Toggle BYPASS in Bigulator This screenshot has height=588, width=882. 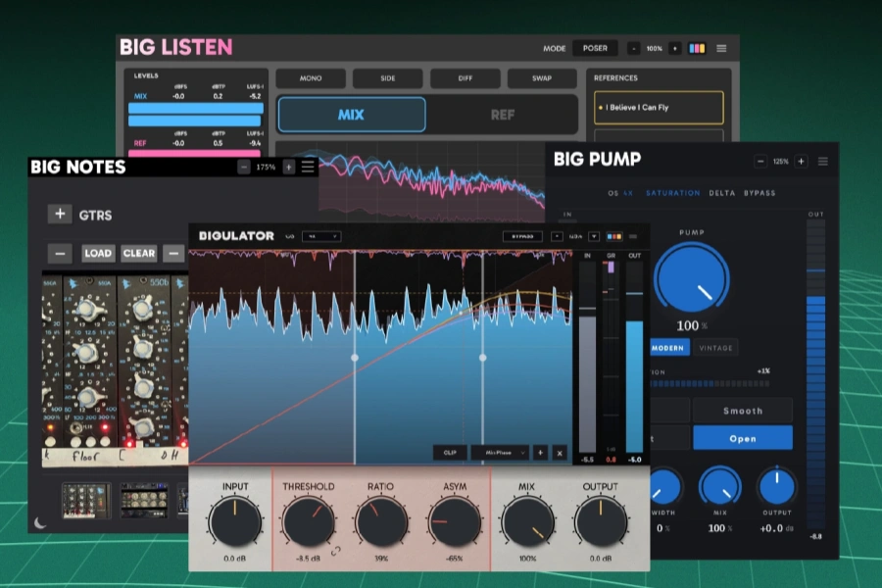click(x=522, y=236)
